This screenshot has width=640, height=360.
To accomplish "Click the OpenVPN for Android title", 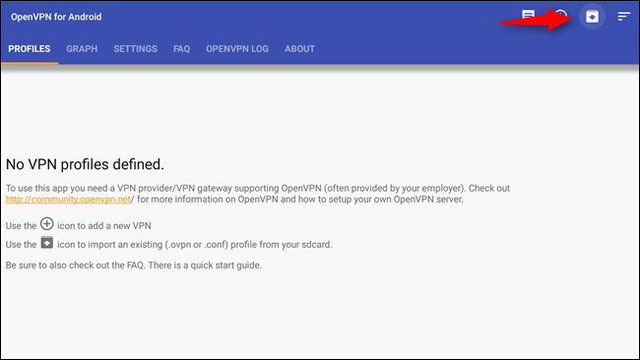I will (x=56, y=17).
